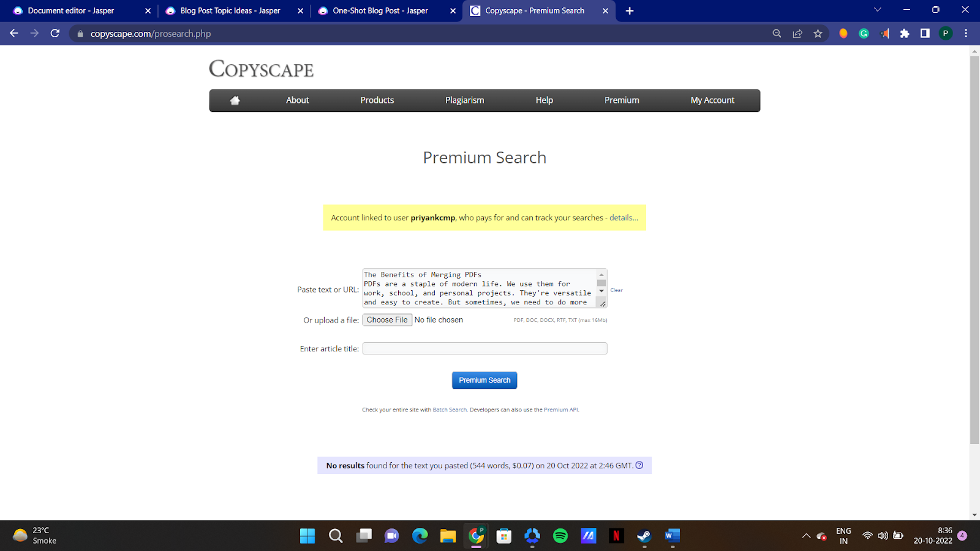Open the Plagiarism menu
Screen dimensions: 980x551
point(465,100)
